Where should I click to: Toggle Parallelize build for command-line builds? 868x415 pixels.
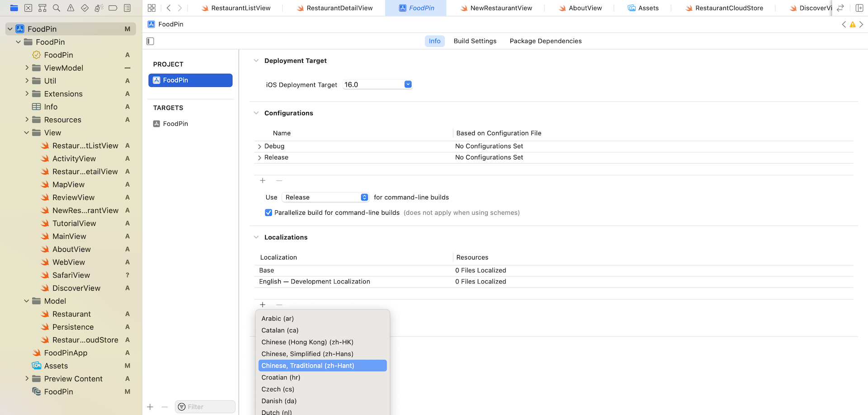pos(269,212)
